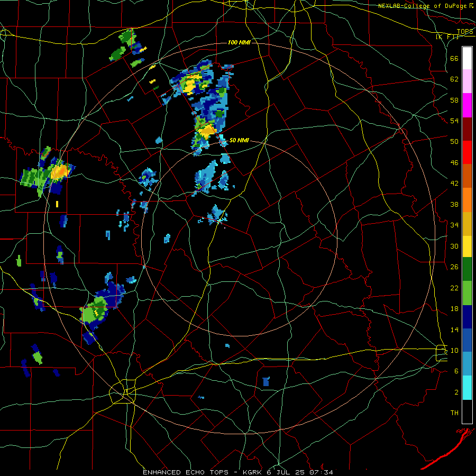Click the "TH" legend label
The image size is (476, 476).
click(454, 413)
